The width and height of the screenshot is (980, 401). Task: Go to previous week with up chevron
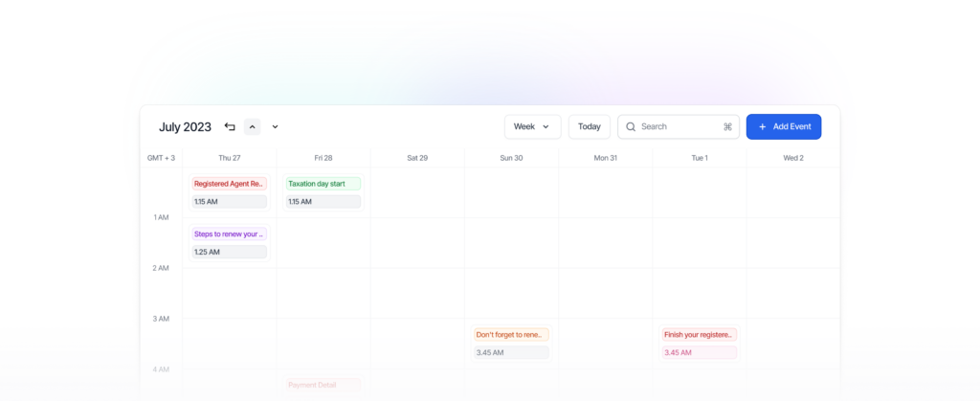point(253,126)
